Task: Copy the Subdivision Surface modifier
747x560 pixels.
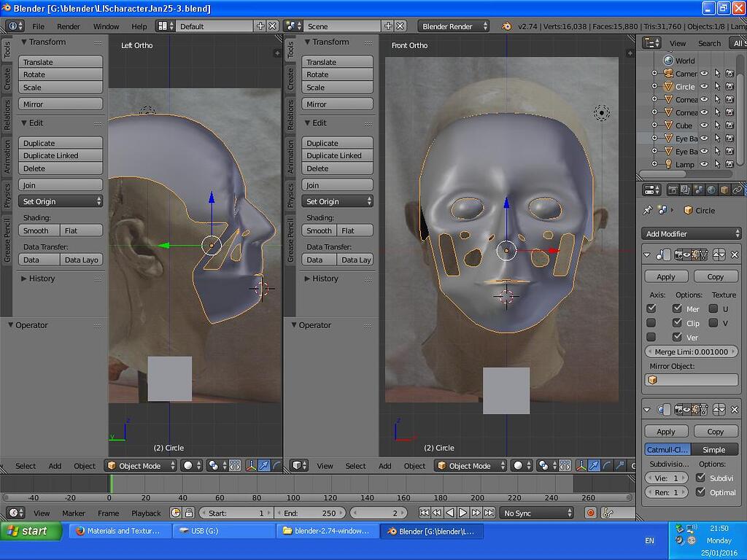Action: click(x=716, y=432)
